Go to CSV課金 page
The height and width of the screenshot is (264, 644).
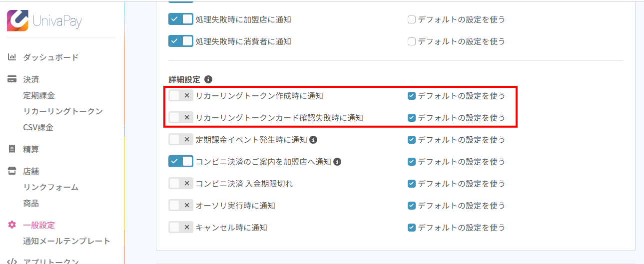(x=38, y=127)
